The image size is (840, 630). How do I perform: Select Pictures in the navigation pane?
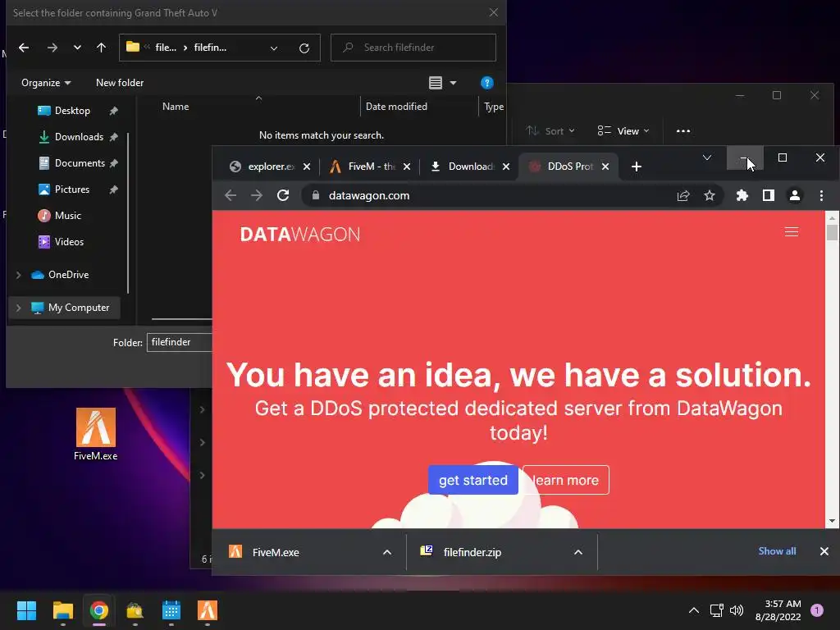[72, 189]
